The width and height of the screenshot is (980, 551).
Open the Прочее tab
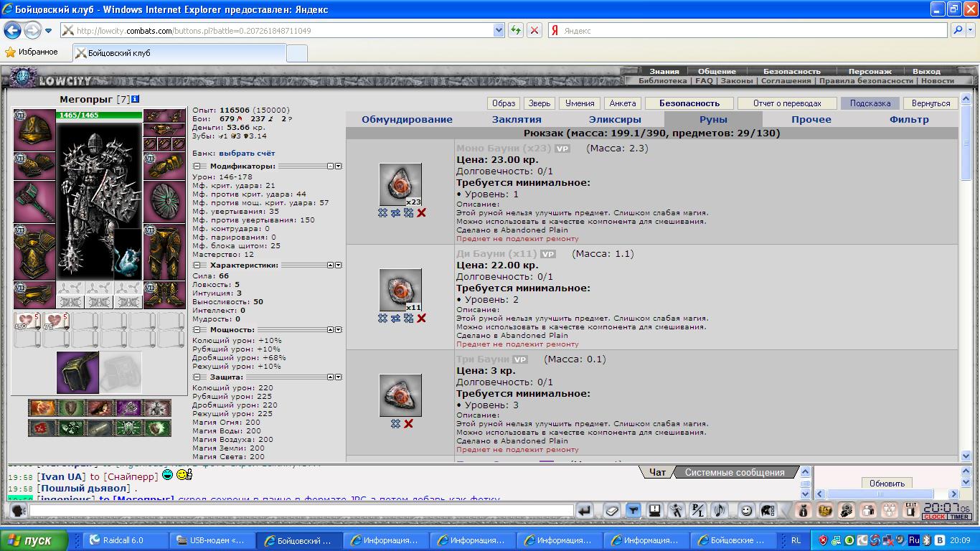[x=811, y=120]
